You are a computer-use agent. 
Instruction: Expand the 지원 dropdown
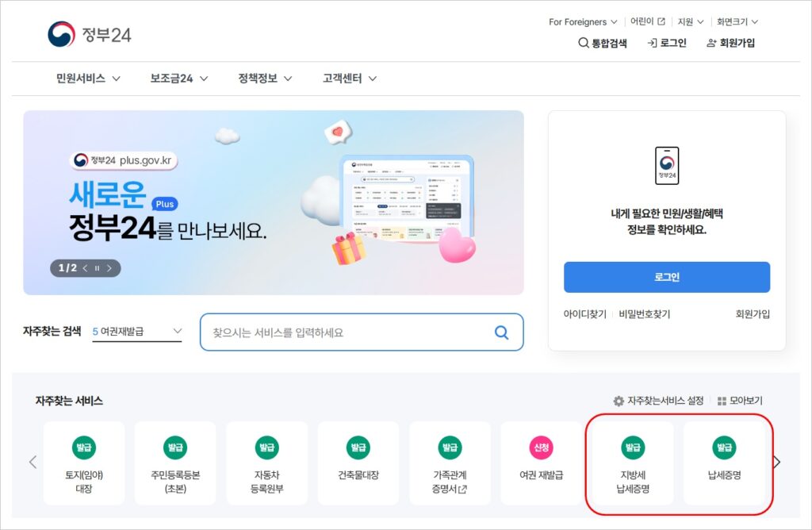[691, 21]
